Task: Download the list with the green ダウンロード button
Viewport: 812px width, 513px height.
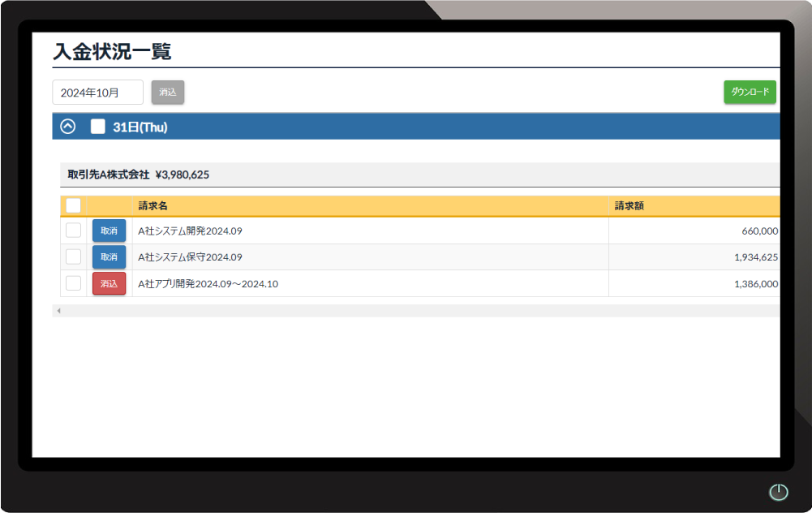Action: pos(750,93)
